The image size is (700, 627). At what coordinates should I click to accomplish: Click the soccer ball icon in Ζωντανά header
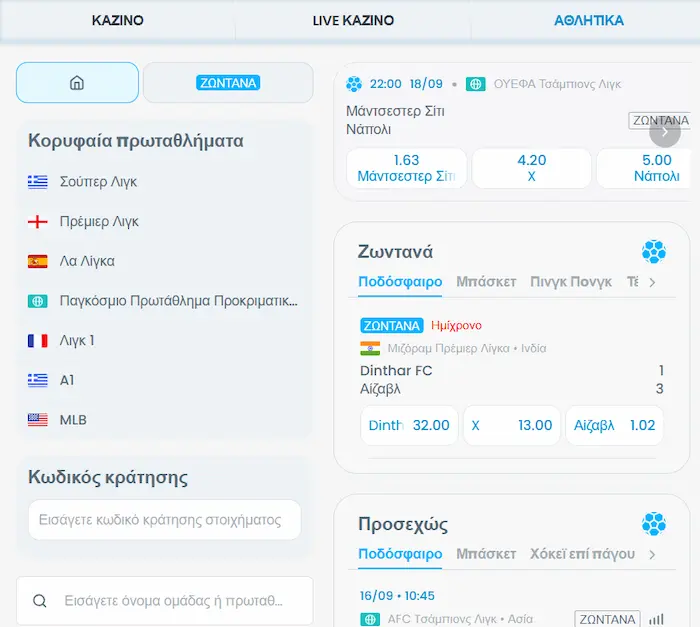[x=654, y=251]
